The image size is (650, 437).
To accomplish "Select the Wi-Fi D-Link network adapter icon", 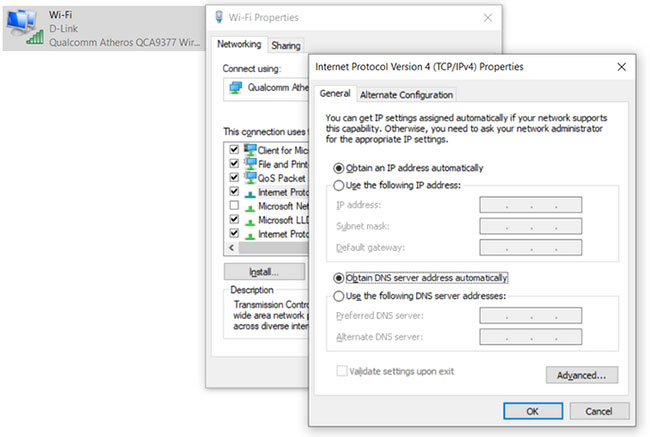I will (22, 30).
